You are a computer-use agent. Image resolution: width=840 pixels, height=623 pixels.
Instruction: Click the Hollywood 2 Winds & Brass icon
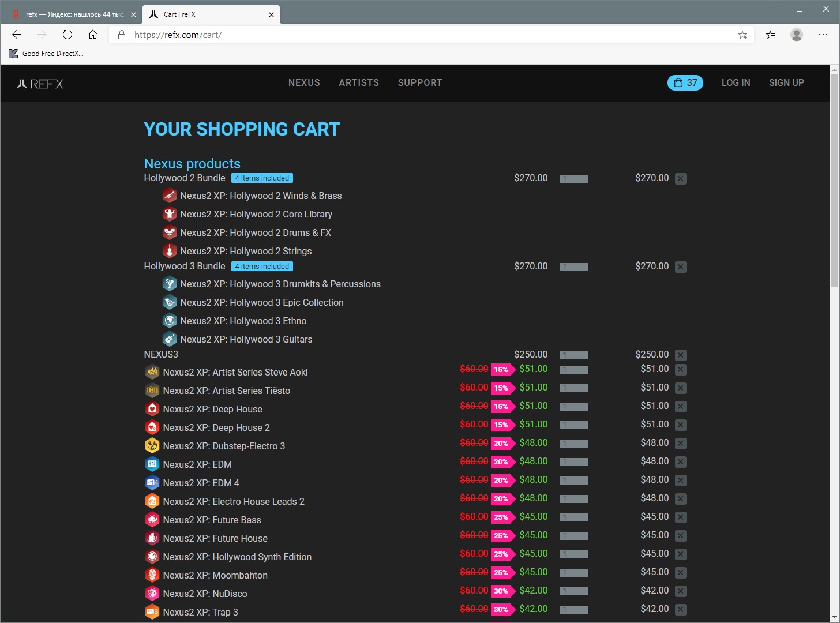(x=170, y=196)
